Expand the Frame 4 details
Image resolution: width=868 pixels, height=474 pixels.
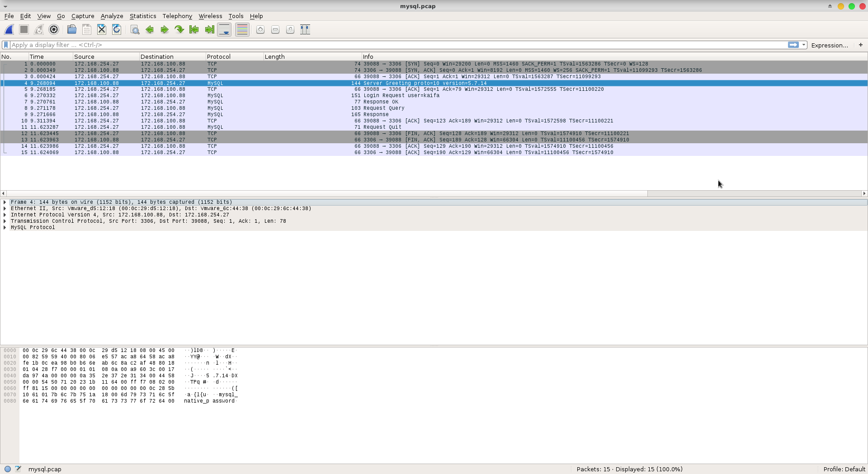pos(5,202)
